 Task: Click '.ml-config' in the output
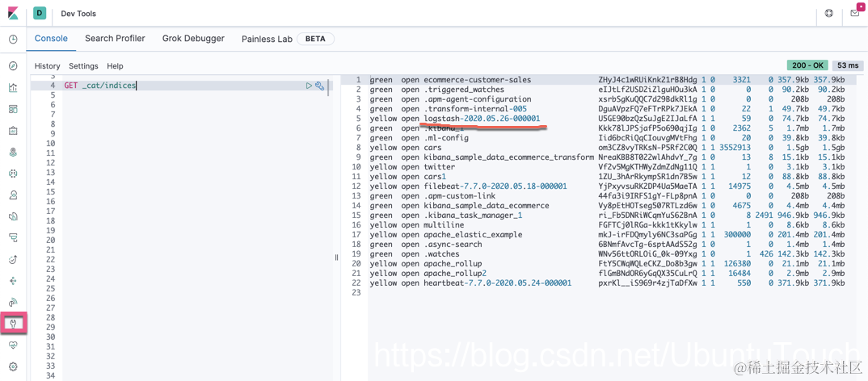[x=446, y=138]
